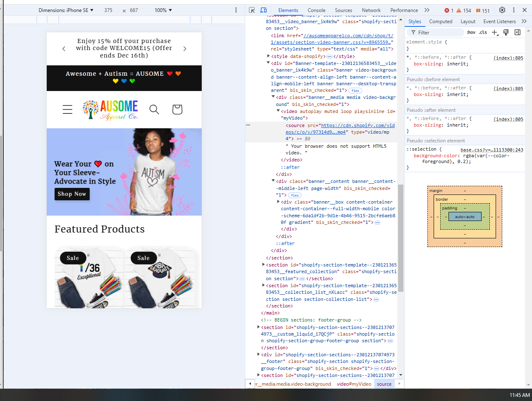Show more Styles sidebar tabs

pos(524,21)
